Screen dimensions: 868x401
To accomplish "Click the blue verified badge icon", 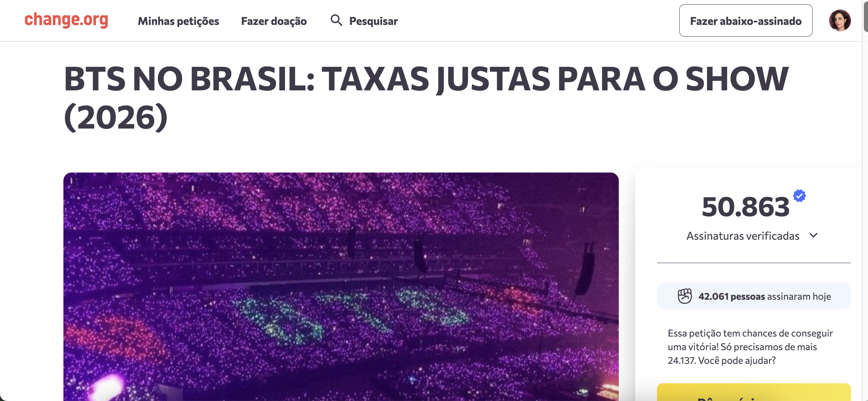I will (799, 196).
